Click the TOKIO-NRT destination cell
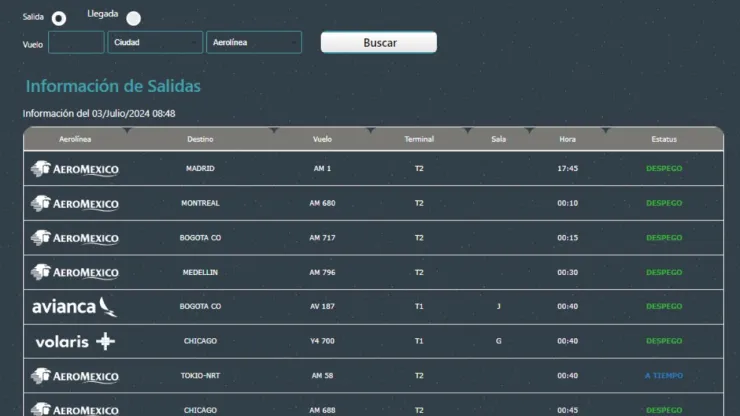The width and height of the screenshot is (740, 416). [x=200, y=376]
